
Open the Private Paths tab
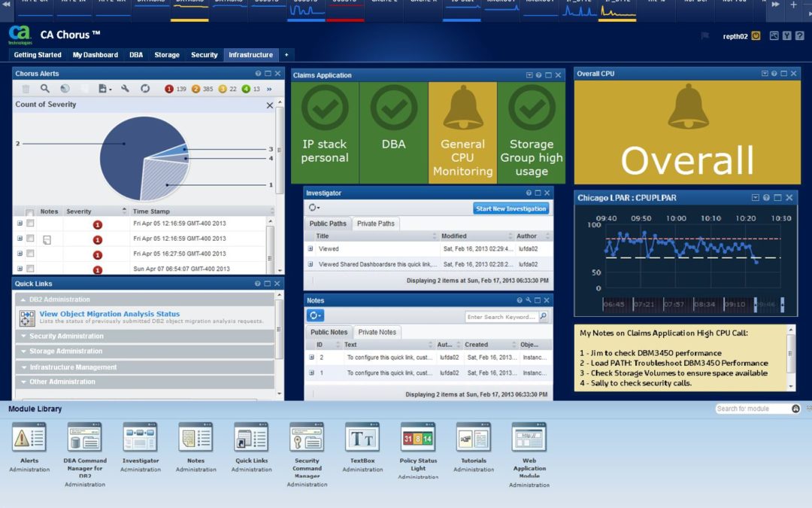375,224
